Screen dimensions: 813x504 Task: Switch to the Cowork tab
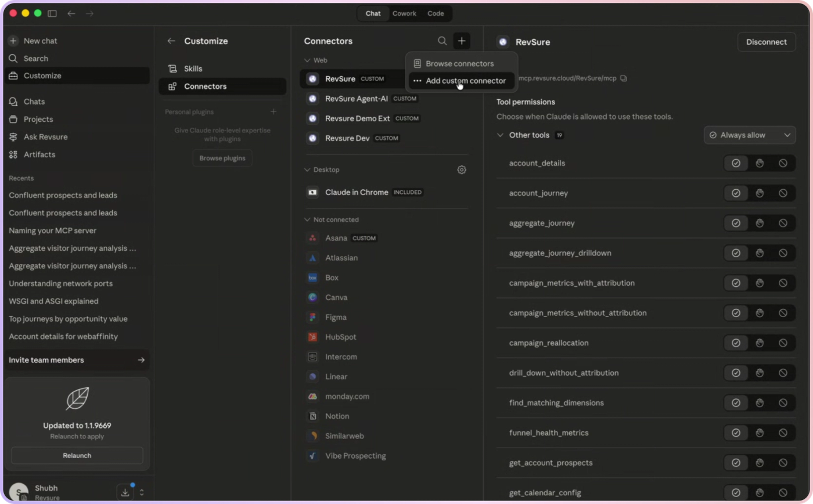click(x=404, y=13)
